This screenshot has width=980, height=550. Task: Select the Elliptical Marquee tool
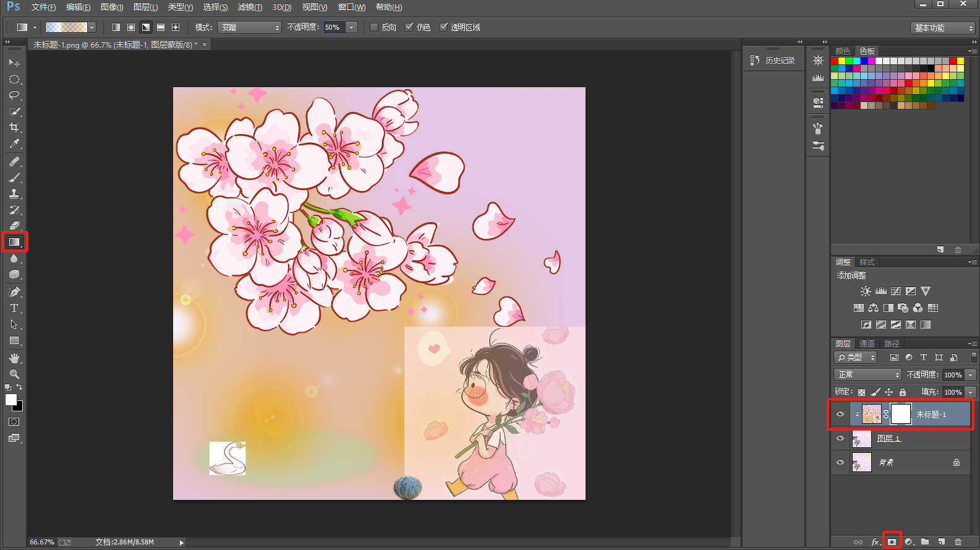(14, 79)
